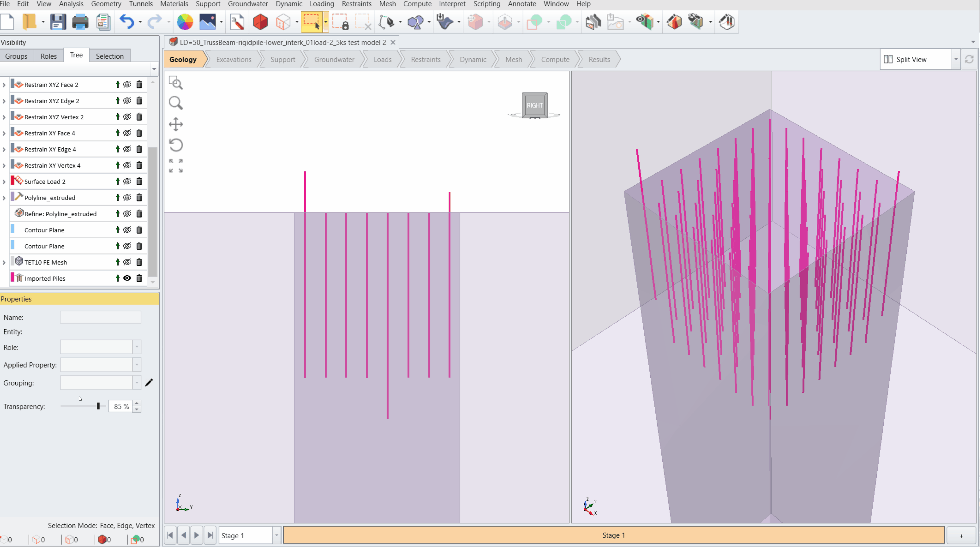This screenshot has width=980, height=547.
Task: Click the Imported Piles pink color swatch
Action: [13, 277]
